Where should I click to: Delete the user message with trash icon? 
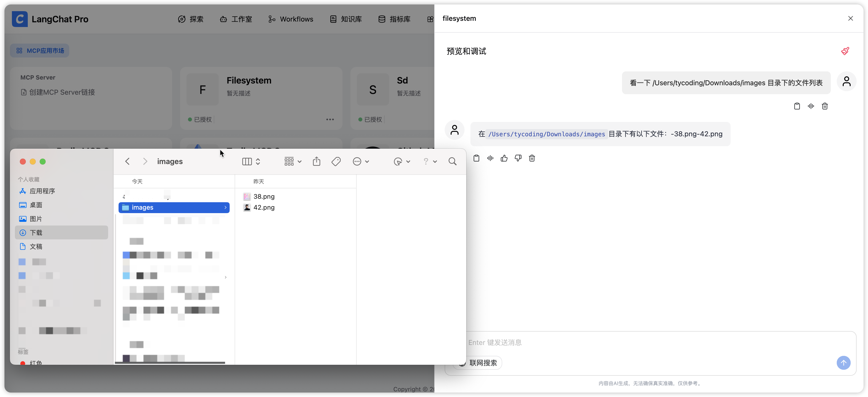(x=825, y=106)
